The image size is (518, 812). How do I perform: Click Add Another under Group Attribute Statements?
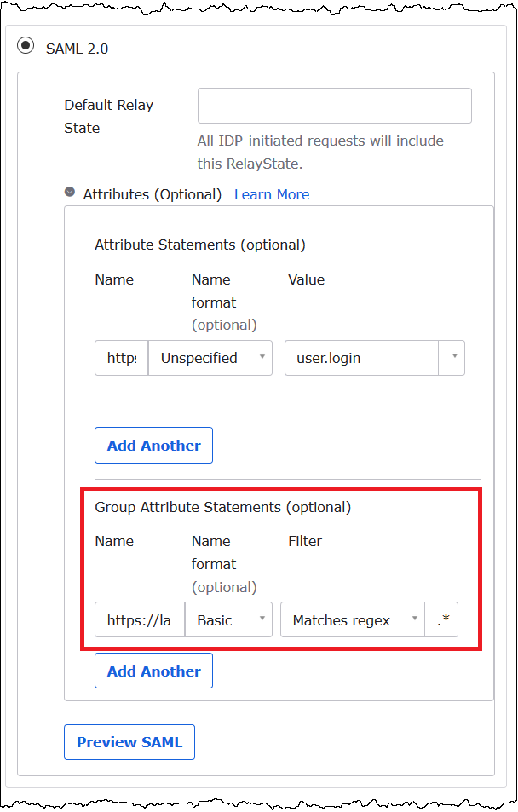coord(153,671)
